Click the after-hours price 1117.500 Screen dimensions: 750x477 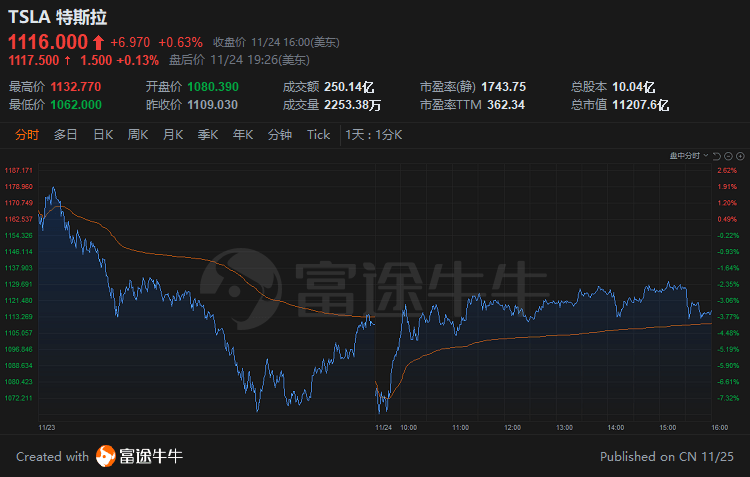(33, 60)
